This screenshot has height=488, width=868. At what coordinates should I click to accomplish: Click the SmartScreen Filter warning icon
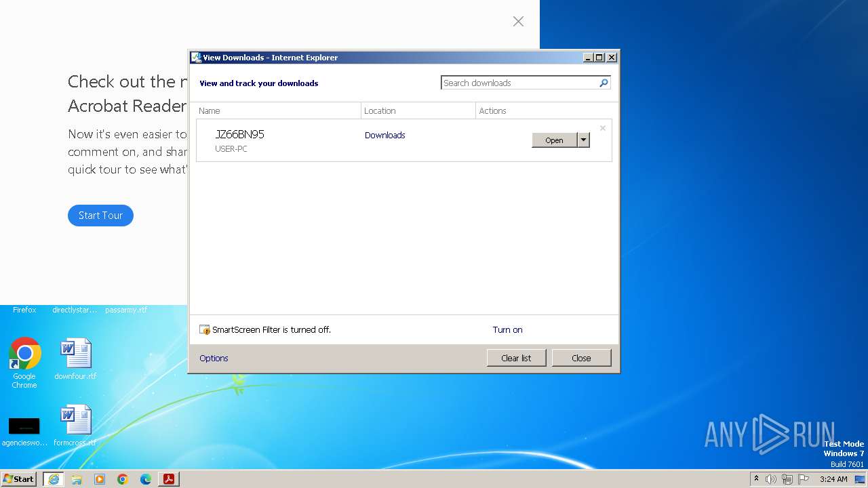[205, 329]
